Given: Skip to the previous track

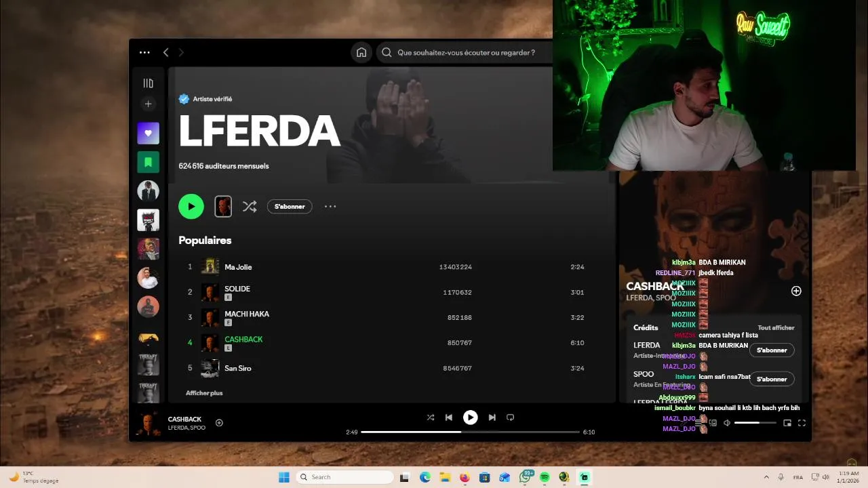Looking at the screenshot, I should pos(448,418).
